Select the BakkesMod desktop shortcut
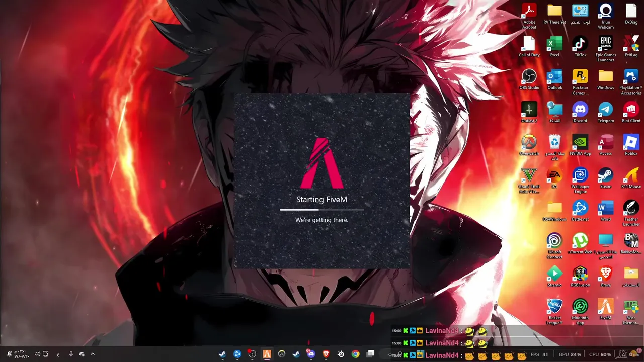This screenshot has height=362, width=644. [631, 243]
